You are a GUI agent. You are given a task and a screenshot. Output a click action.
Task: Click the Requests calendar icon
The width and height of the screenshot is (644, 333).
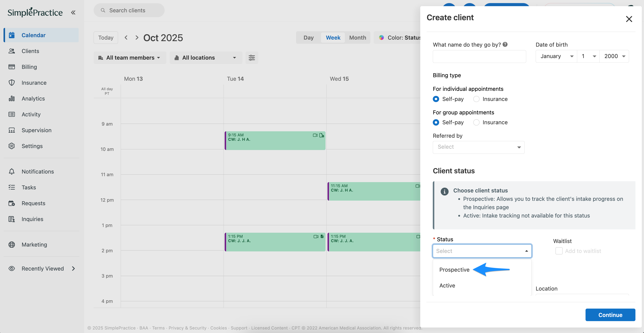(11, 203)
